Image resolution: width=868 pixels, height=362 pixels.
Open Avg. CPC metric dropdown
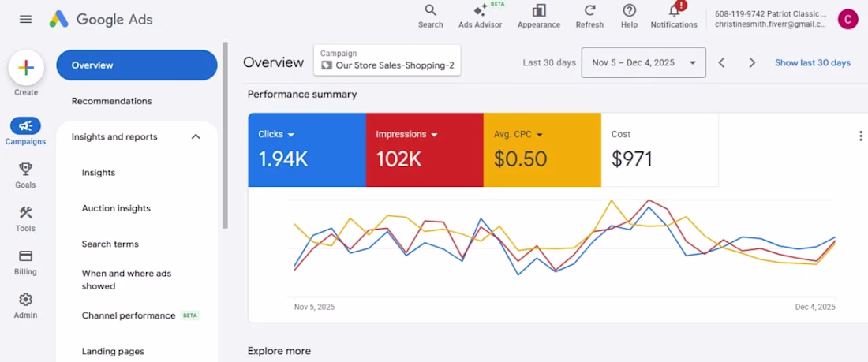(x=518, y=135)
